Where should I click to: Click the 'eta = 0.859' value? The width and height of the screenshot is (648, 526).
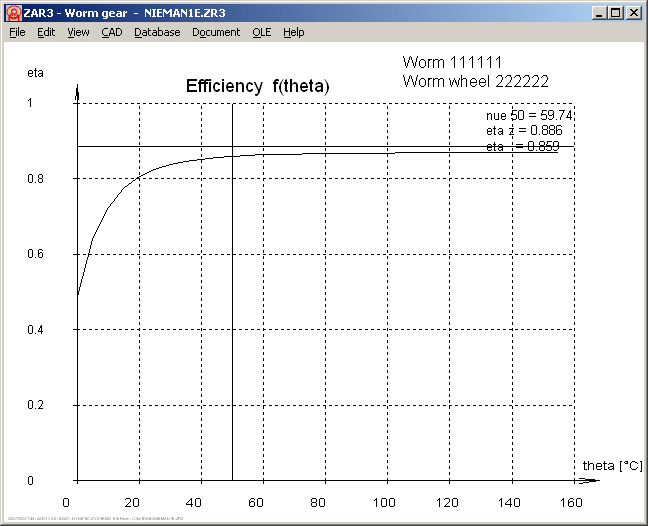coord(523,146)
